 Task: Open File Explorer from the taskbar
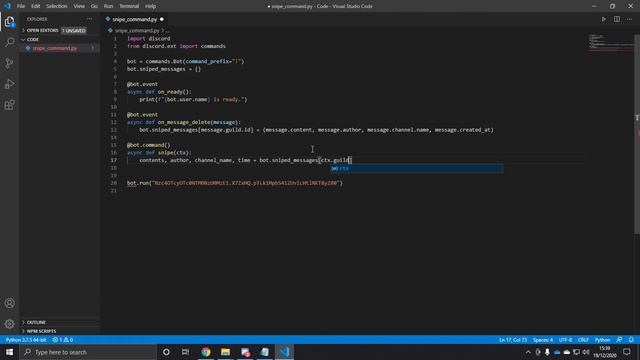(225, 352)
